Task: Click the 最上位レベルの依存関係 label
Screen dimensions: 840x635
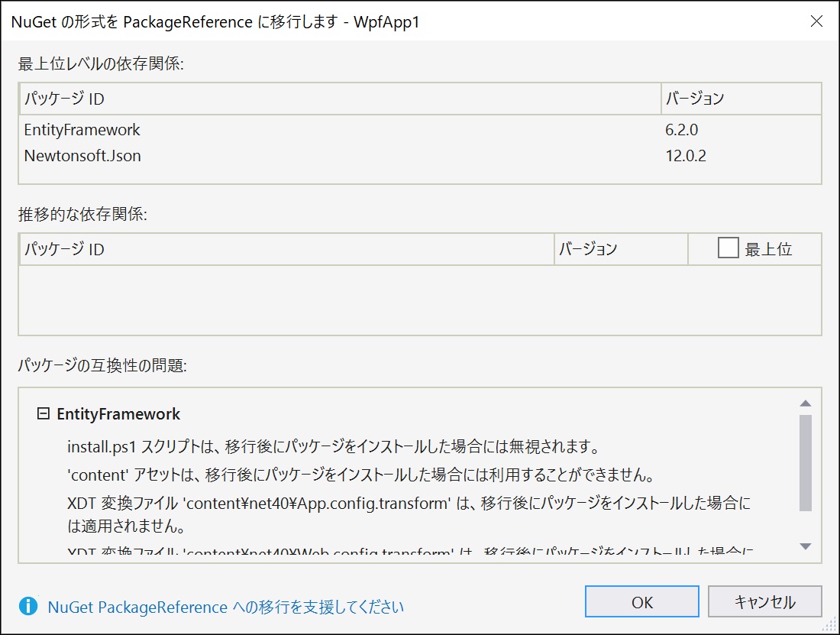Action: (101, 63)
